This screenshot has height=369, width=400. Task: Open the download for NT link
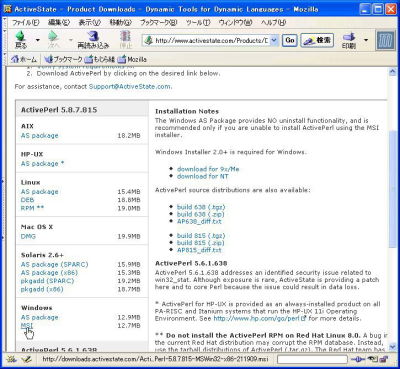pyautogui.click(x=202, y=176)
